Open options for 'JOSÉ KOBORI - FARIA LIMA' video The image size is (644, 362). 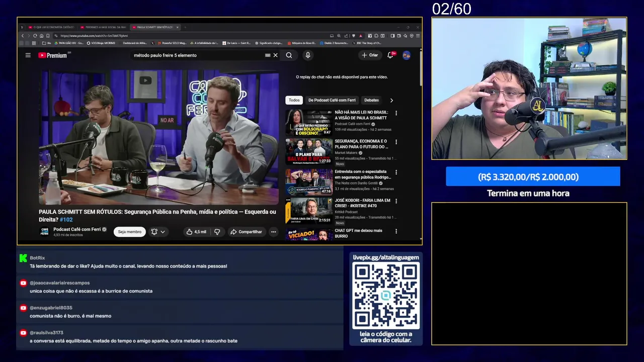pos(396,201)
